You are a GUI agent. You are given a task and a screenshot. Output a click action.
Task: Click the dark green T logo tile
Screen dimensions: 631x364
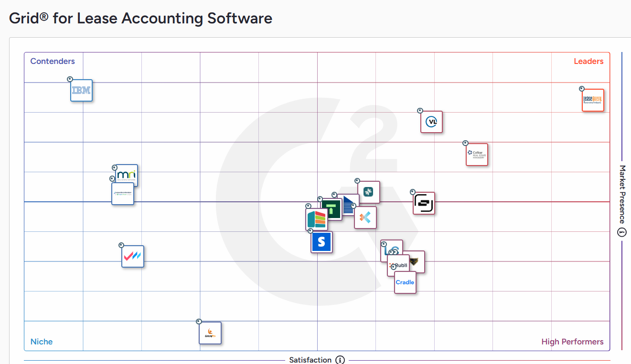click(331, 208)
